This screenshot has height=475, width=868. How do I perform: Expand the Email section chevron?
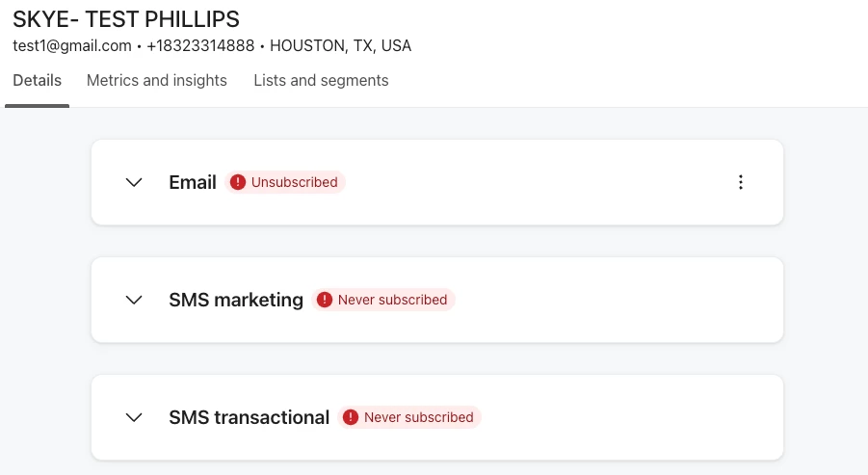(134, 182)
